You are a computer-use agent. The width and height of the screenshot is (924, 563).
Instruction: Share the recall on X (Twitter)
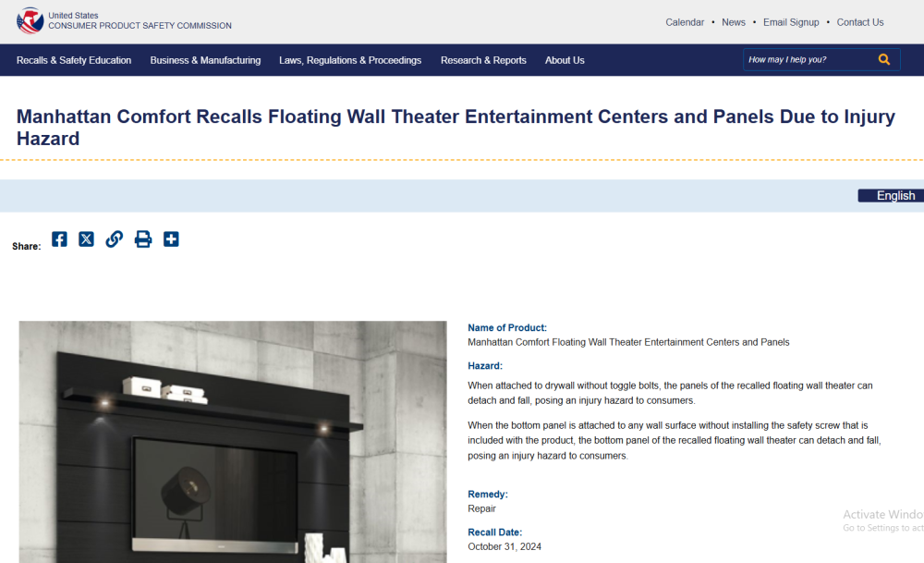(x=86, y=239)
